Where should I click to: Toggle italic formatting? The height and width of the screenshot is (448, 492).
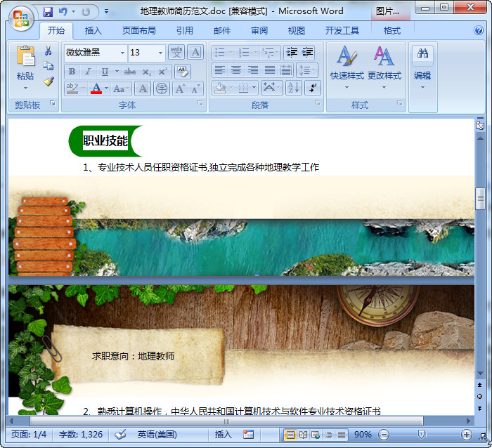(x=88, y=72)
